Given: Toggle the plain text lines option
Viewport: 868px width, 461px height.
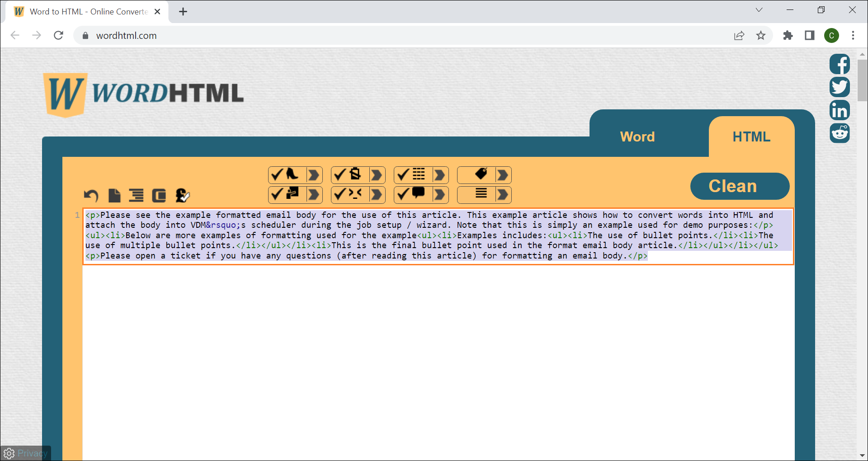Looking at the screenshot, I should 476,195.
